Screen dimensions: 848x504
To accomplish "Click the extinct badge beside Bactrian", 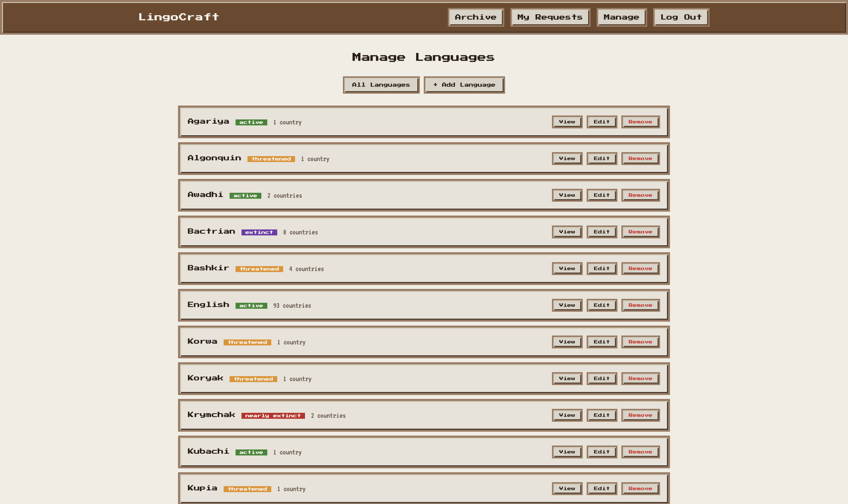I will click(x=259, y=232).
